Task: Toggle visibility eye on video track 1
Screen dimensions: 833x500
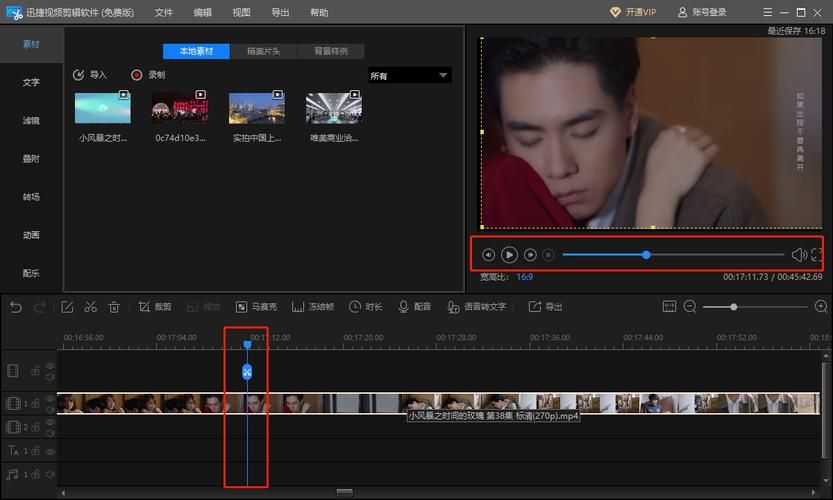Action: click(x=50, y=399)
